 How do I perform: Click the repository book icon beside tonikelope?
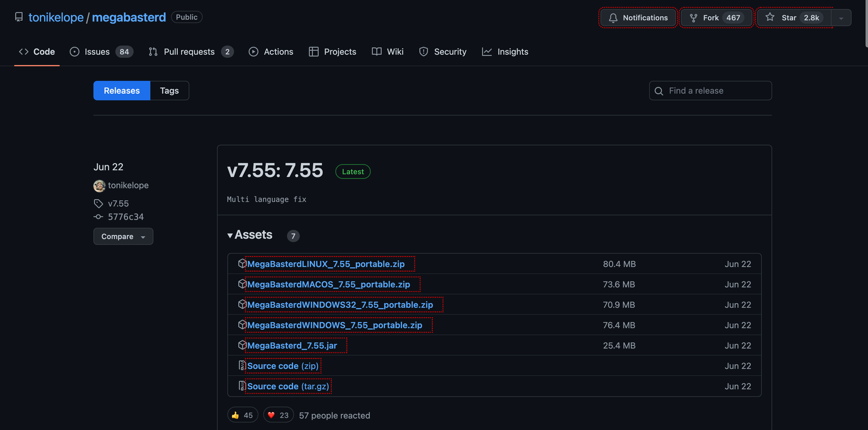[19, 17]
